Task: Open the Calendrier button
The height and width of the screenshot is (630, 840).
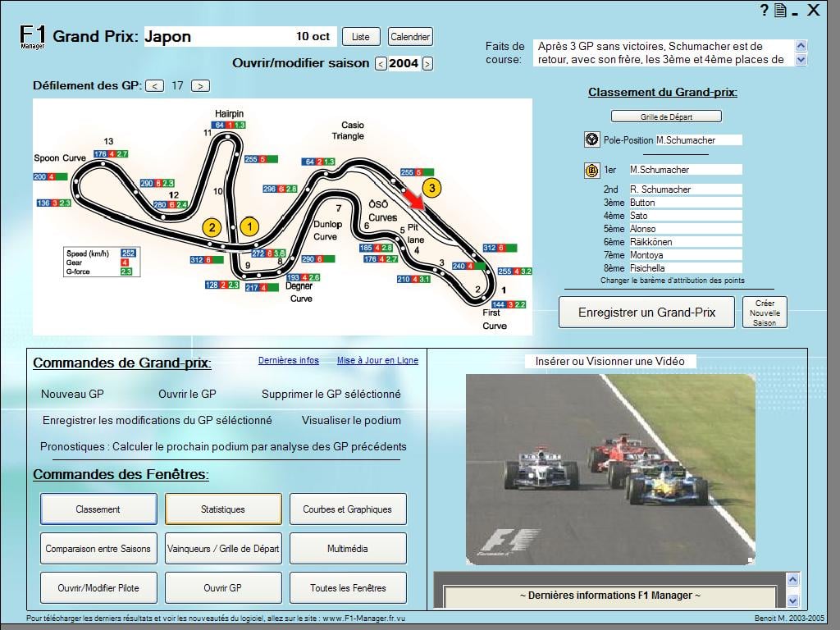Action: click(x=410, y=37)
